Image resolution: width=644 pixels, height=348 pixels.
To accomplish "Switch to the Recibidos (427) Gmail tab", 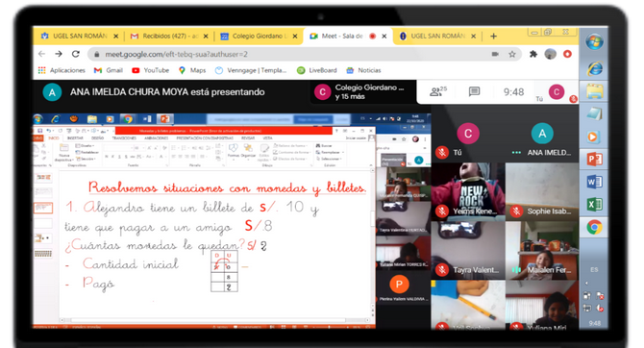I will (168, 37).
